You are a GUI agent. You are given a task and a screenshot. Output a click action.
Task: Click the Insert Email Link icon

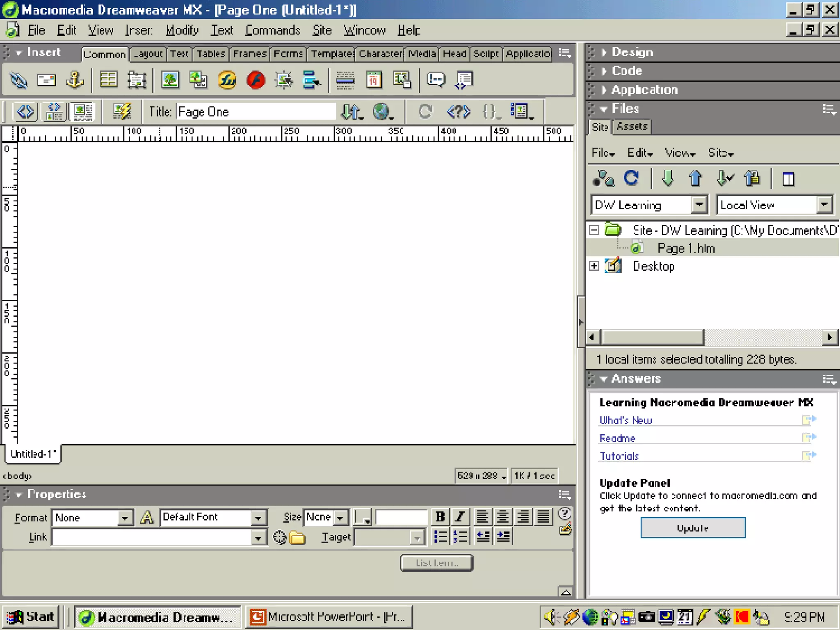click(46, 80)
